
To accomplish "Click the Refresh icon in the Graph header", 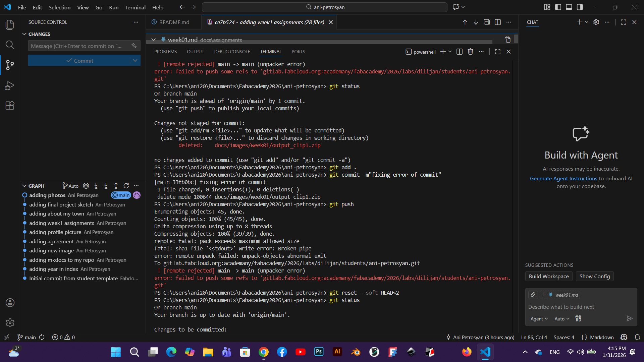I will click(126, 186).
